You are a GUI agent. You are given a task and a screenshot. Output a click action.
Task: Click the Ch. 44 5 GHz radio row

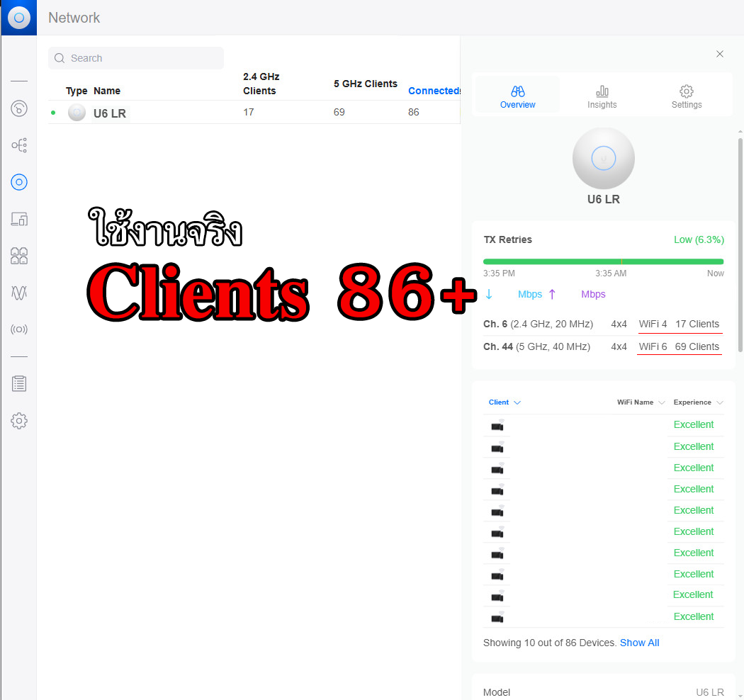602,347
